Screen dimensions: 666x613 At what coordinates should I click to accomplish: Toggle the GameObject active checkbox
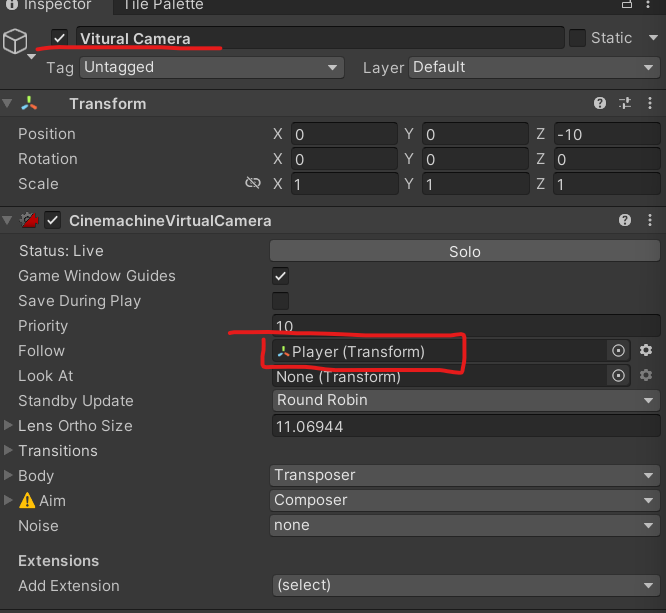coord(59,38)
